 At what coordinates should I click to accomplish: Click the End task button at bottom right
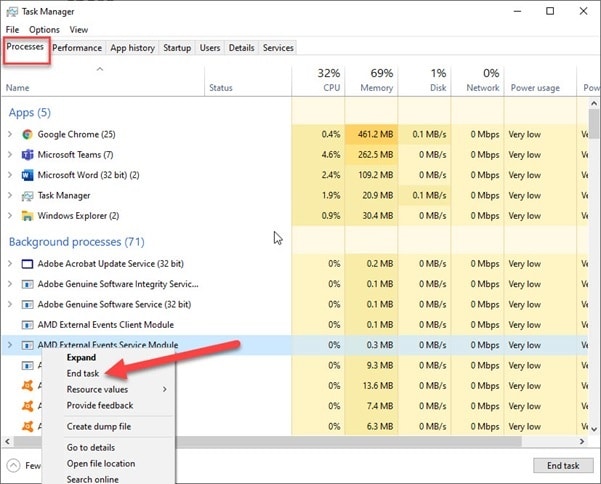click(563, 466)
